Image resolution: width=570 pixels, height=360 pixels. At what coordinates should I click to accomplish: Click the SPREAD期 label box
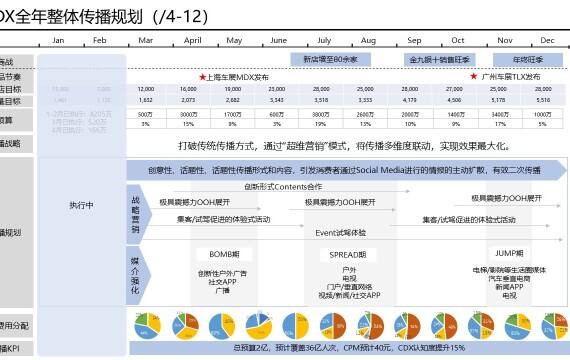click(x=348, y=255)
